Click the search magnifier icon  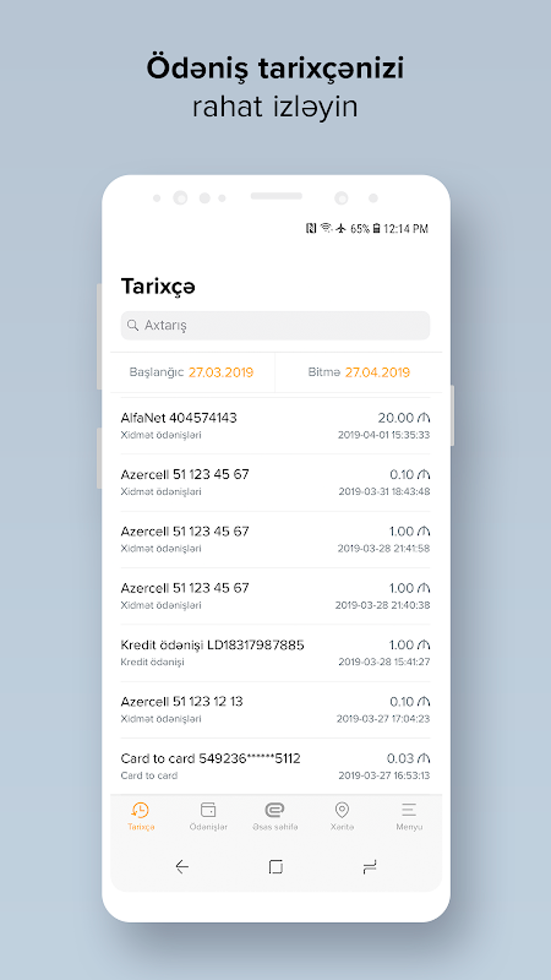132,325
